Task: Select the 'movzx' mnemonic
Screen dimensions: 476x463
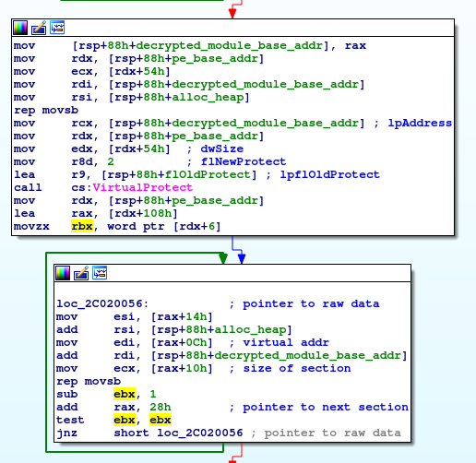Action: [x=31, y=226]
